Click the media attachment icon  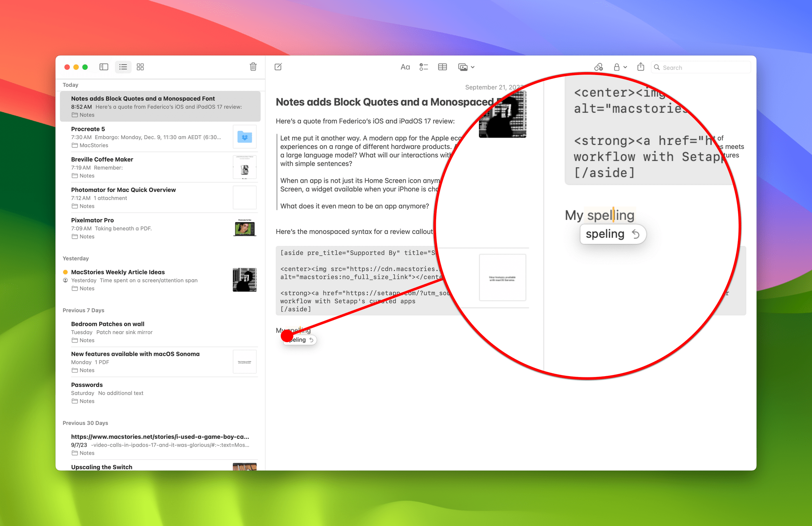463,66
